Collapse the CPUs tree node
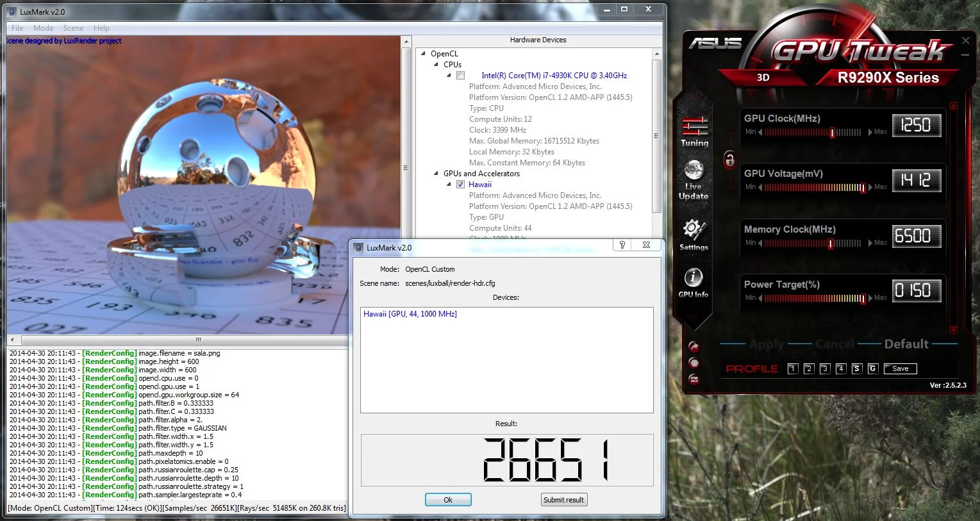 tap(436, 65)
